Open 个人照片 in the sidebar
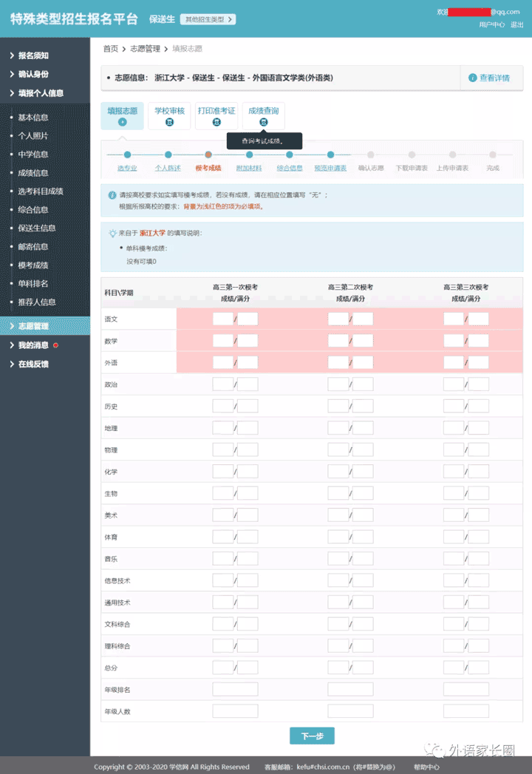Viewport: 532px width, 774px height. point(33,136)
